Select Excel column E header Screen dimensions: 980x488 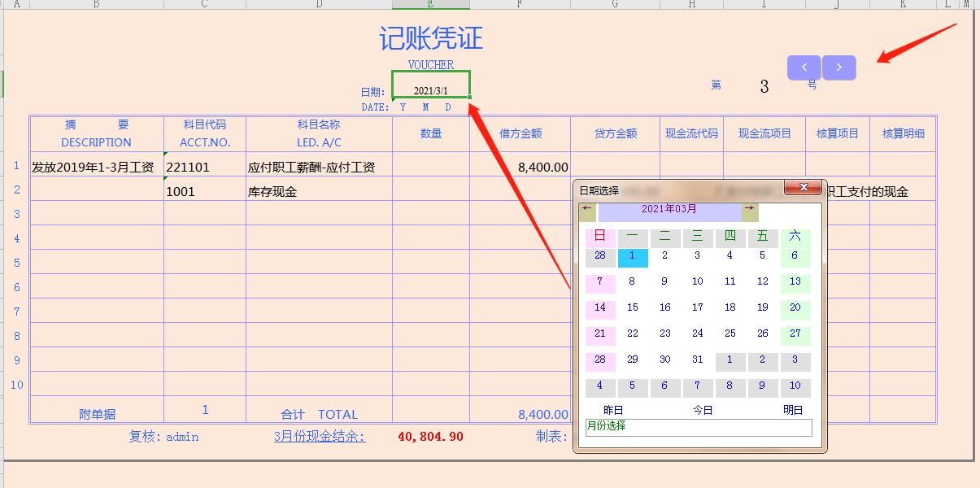click(430, 4)
